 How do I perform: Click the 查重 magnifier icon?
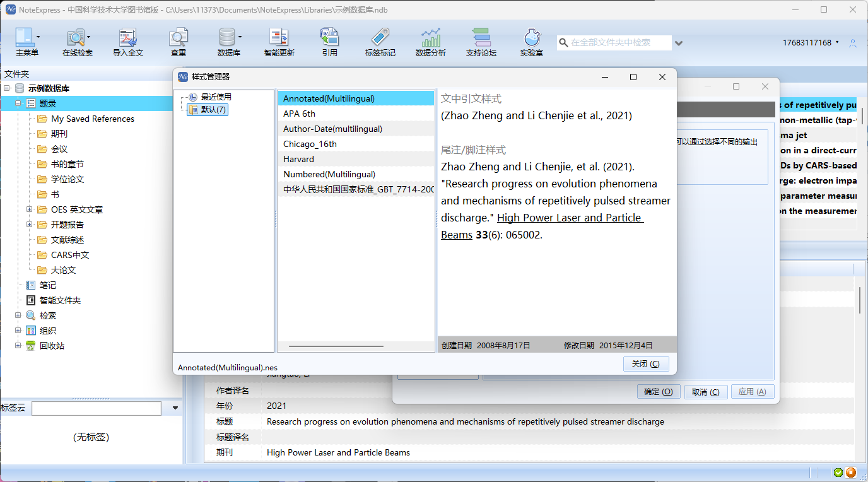179,37
